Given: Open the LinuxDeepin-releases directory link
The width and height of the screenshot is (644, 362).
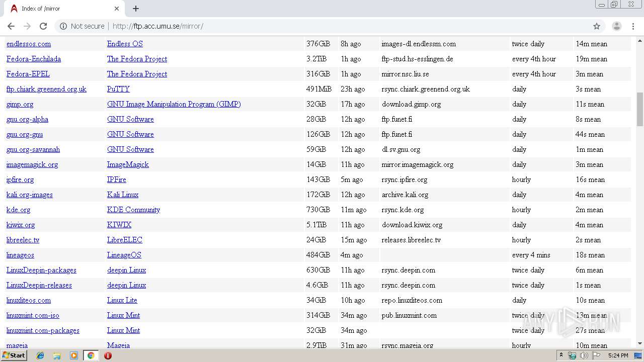Looking at the screenshot, I should tap(39, 285).
